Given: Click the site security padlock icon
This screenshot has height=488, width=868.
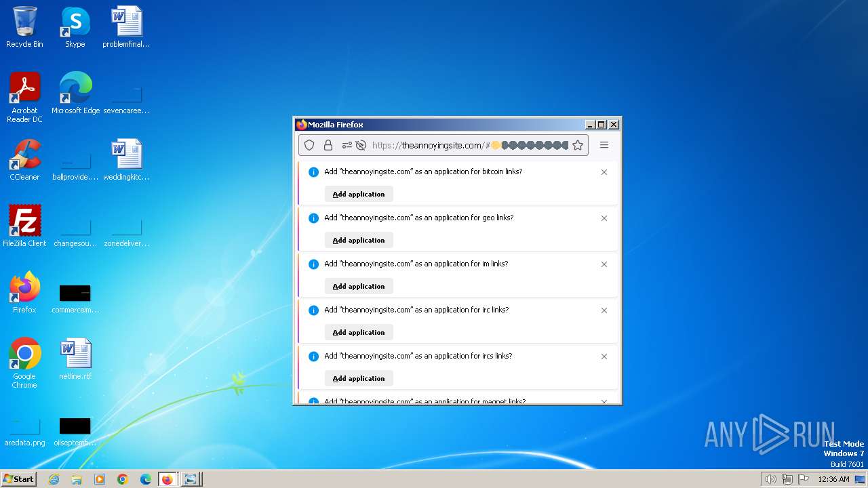Looking at the screenshot, I should pyautogui.click(x=328, y=145).
